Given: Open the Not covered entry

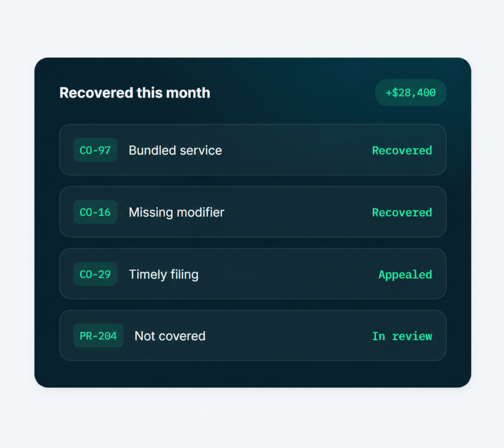Looking at the screenshot, I should (x=252, y=336).
